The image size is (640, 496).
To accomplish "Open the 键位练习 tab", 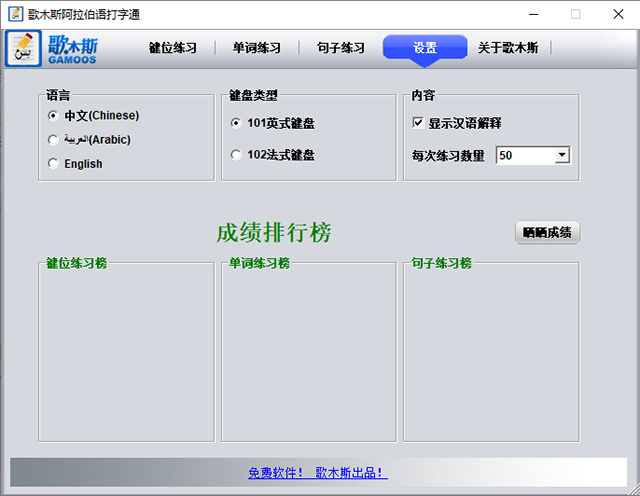I will [172, 48].
